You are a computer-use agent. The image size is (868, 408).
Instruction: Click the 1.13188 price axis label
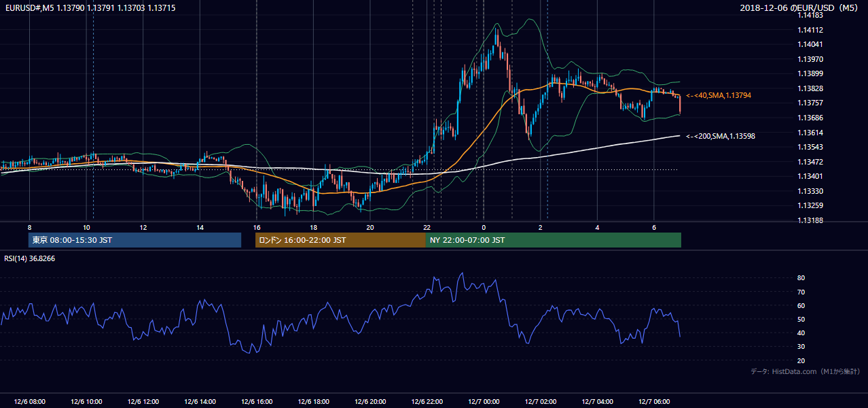pos(811,220)
